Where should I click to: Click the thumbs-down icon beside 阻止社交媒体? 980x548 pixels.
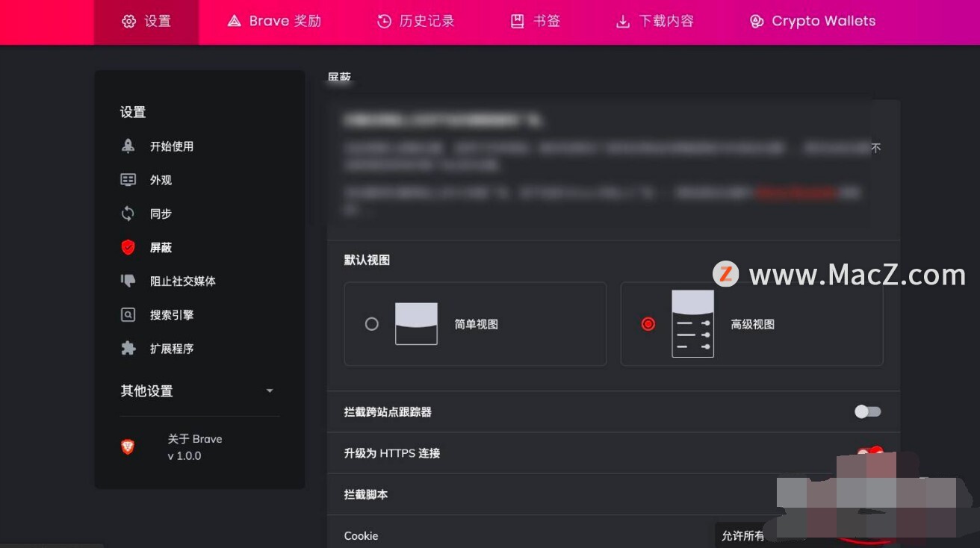click(128, 281)
